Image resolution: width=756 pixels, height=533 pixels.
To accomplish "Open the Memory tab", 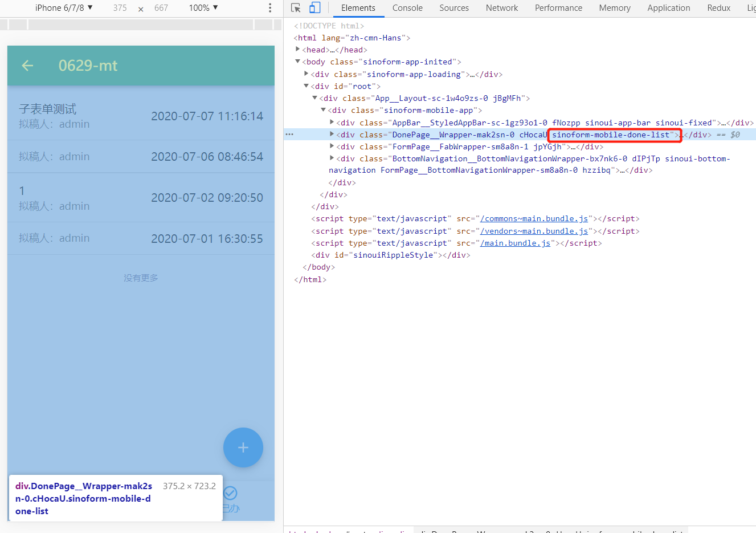I will 615,8.
